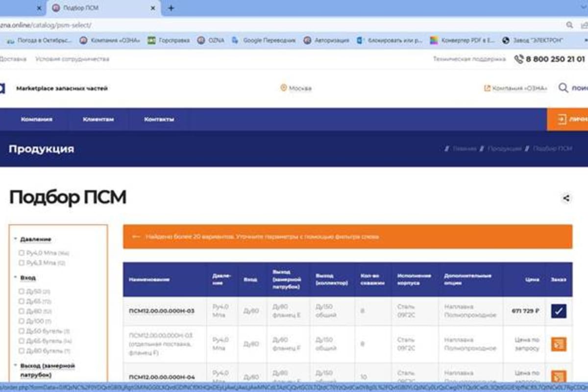Open Google Переводчик bookmark
588x392 pixels.
(264, 41)
